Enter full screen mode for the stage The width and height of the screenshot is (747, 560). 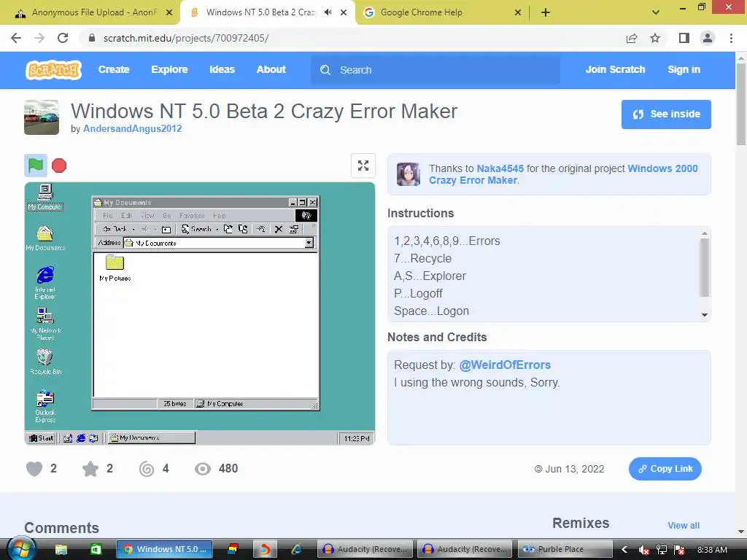pos(363,166)
